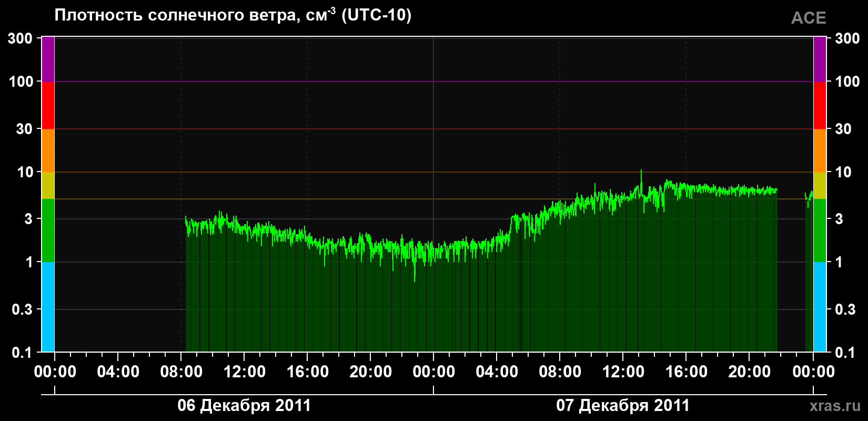Click the purple band on the right color scale
Viewport: 868px width, 421px height.
point(820,59)
